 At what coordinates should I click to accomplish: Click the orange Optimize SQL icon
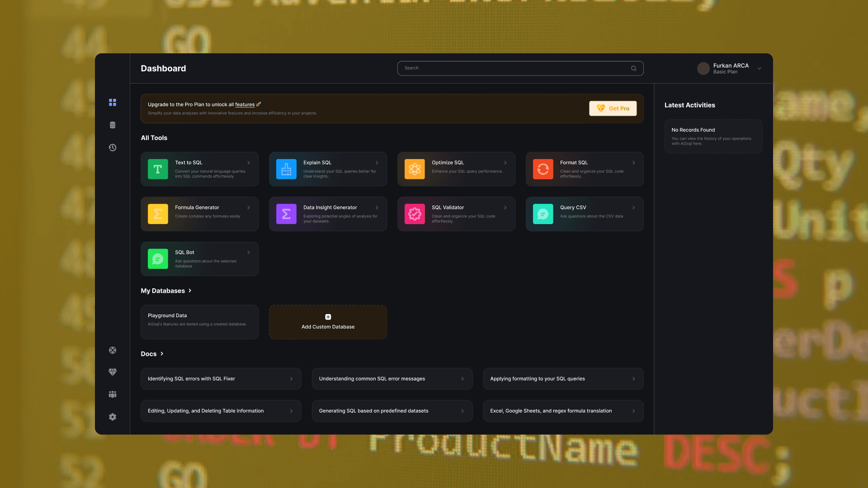pos(415,169)
